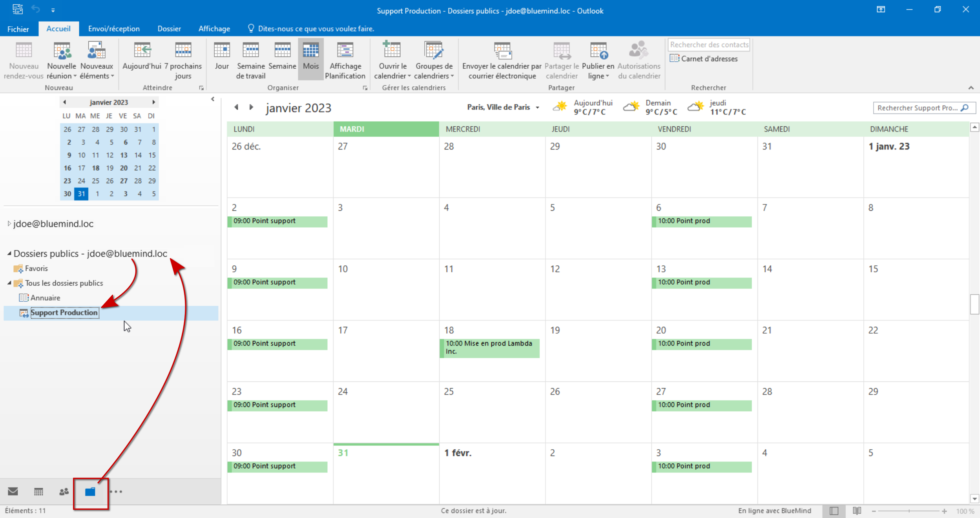The height and width of the screenshot is (518, 980).
Task: Open the Mail navigation icon
Action: click(x=13, y=491)
